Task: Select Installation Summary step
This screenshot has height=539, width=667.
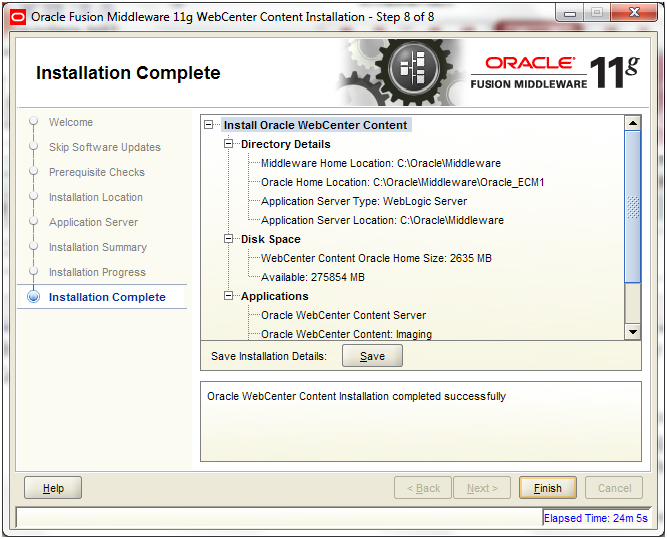Action: 98,247
